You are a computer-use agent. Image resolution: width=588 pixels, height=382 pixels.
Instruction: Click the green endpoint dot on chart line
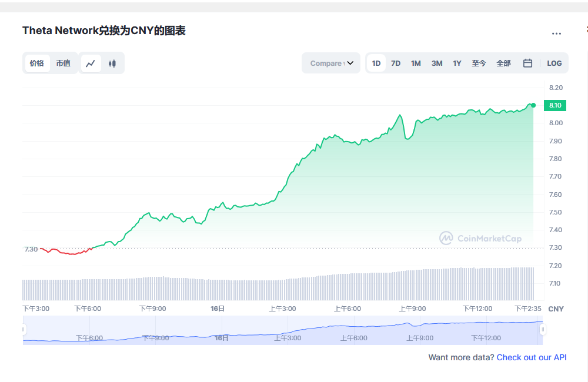(533, 105)
